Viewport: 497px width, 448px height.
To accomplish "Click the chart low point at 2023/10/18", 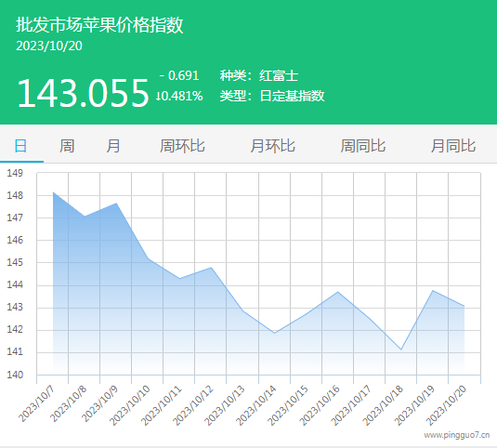I will (x=401, y=349).
